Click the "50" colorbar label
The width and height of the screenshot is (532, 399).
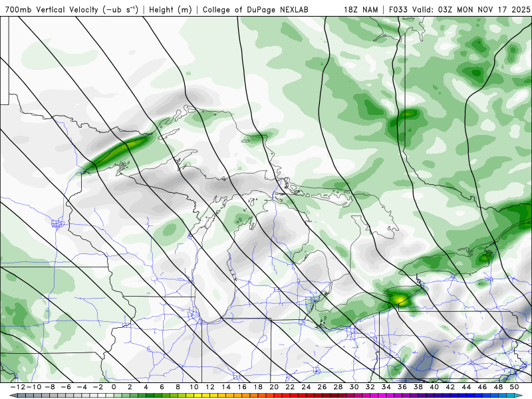pos(514,387)
